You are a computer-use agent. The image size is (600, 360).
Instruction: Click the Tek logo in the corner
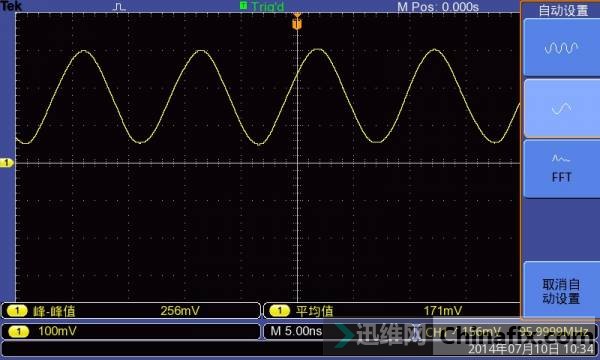(11, 5)
